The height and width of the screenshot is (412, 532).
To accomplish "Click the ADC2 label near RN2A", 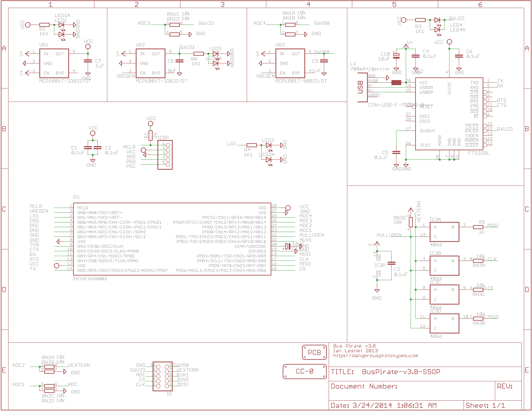I will click(18, 365).
